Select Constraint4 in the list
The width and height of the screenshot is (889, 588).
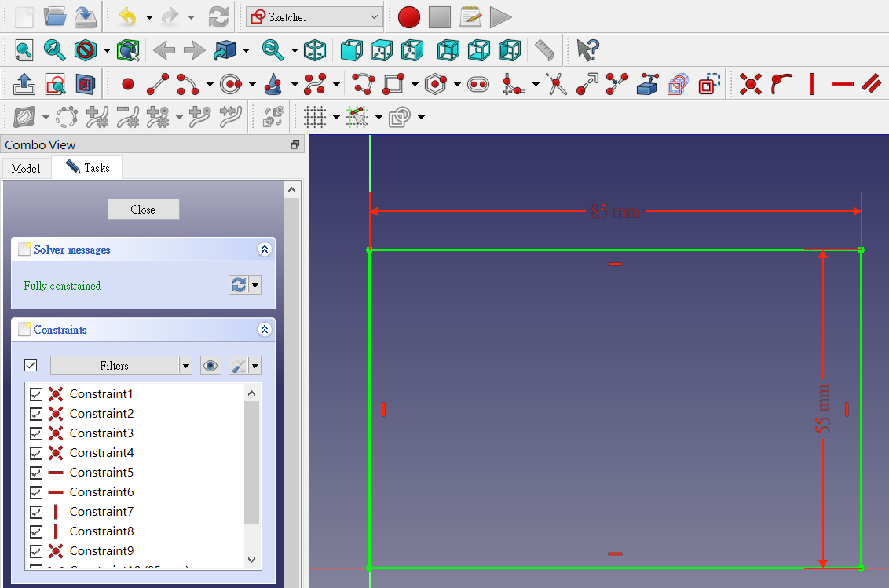tap(101, 453)
